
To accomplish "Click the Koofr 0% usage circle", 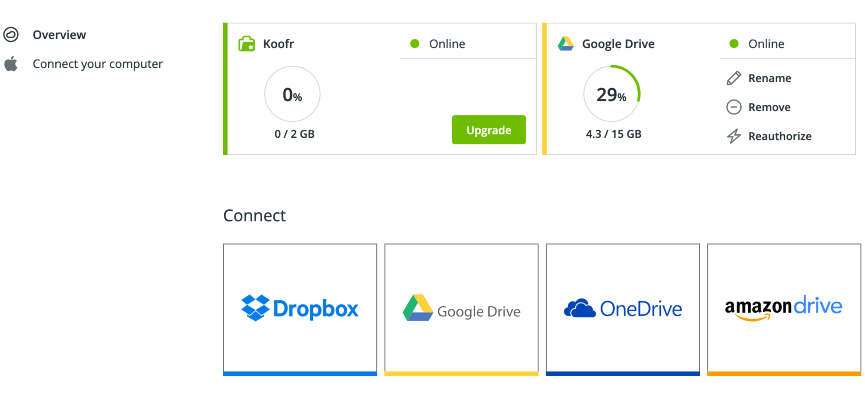I will click(x=292, y=95).
